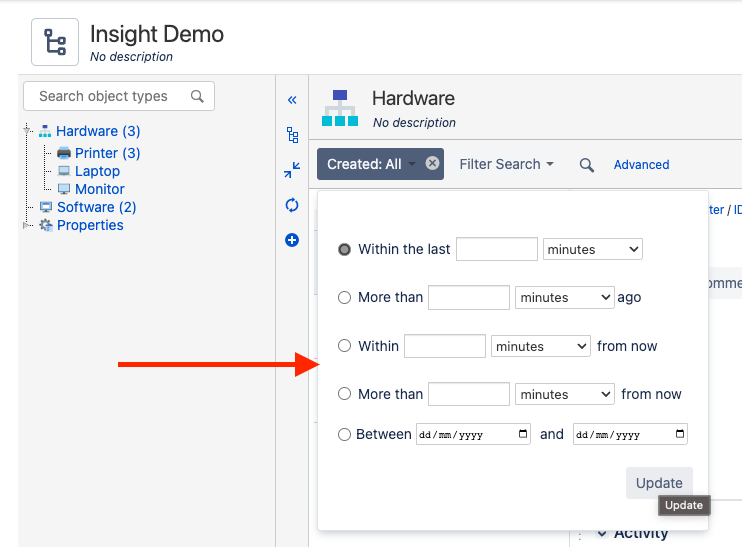The height and width of the screenshot is (547, 742).
Task: Select the 'More than ... ago' radio option
Action: 344,297
